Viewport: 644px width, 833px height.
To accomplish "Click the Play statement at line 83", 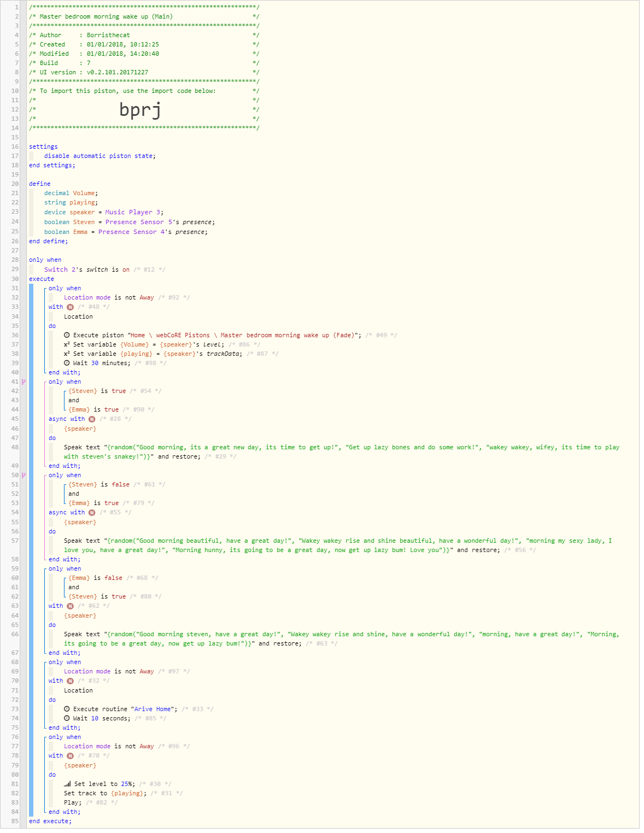I will (x=72, y=802).
